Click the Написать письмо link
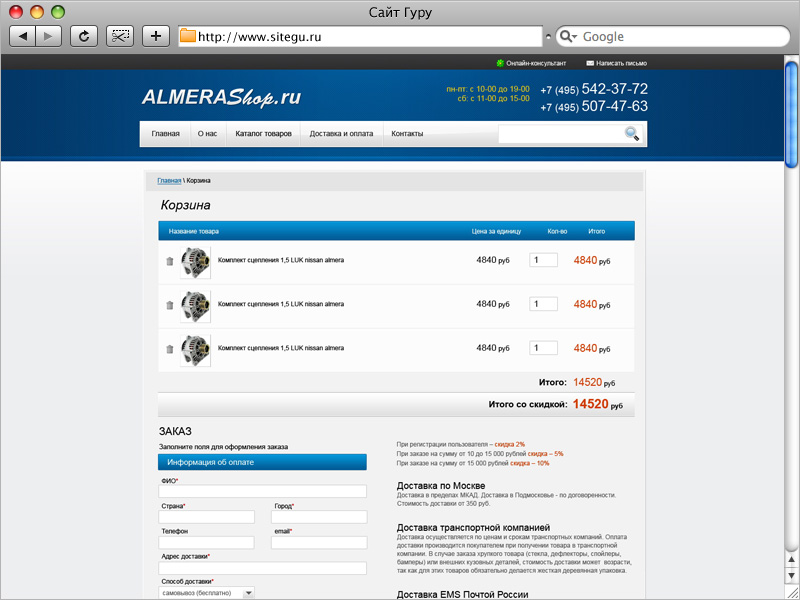 click(621, 63)
